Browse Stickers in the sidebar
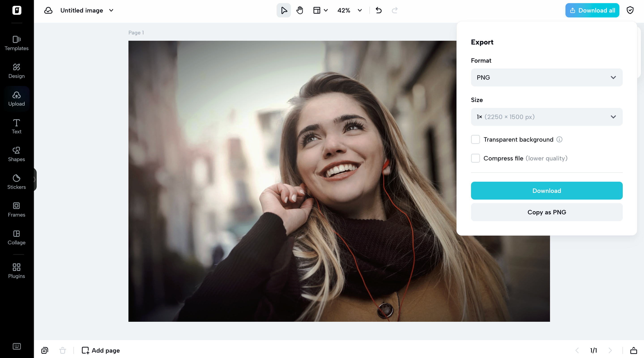This screenshot has height=358, width=644. tap(17, 182)
